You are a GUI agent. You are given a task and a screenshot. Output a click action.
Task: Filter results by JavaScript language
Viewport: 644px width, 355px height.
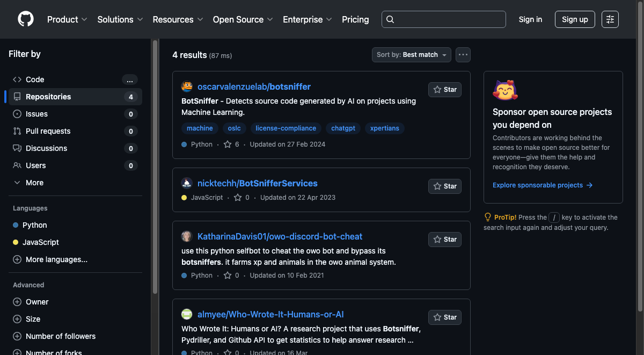point(40,242)
